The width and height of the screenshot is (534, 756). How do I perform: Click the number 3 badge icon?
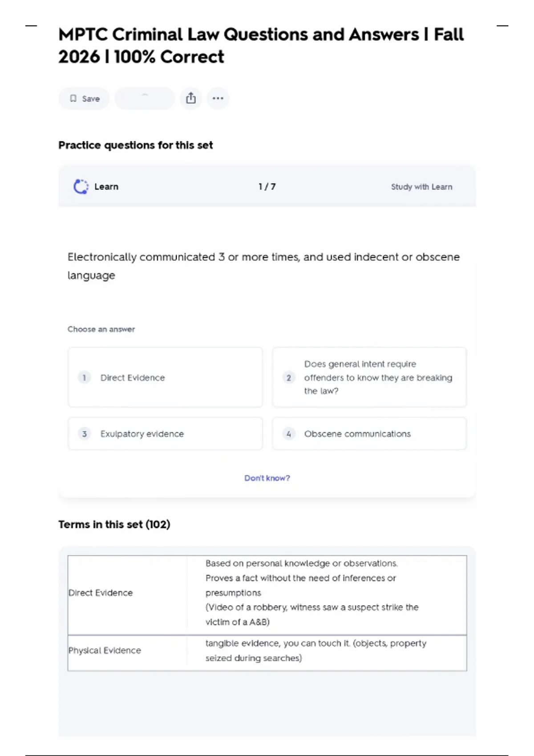[84, 434]
